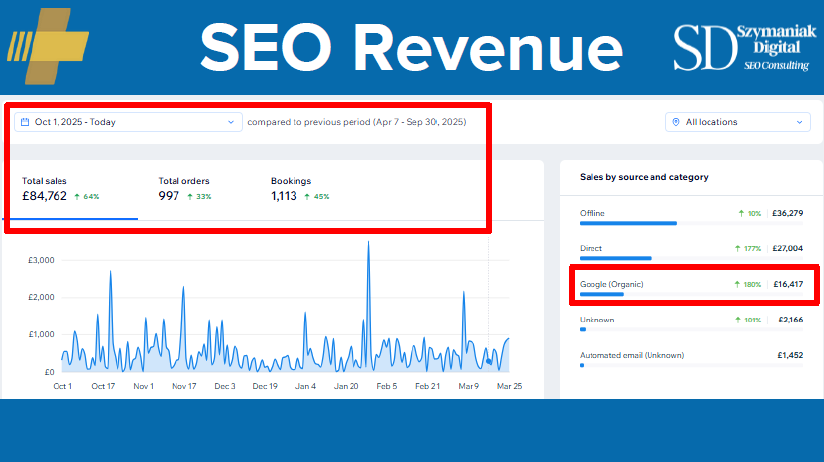Open the Oct 1, 2025 - Today dropdown
The width and height of the screenshot is (824, 462).
tap(127, 122)
